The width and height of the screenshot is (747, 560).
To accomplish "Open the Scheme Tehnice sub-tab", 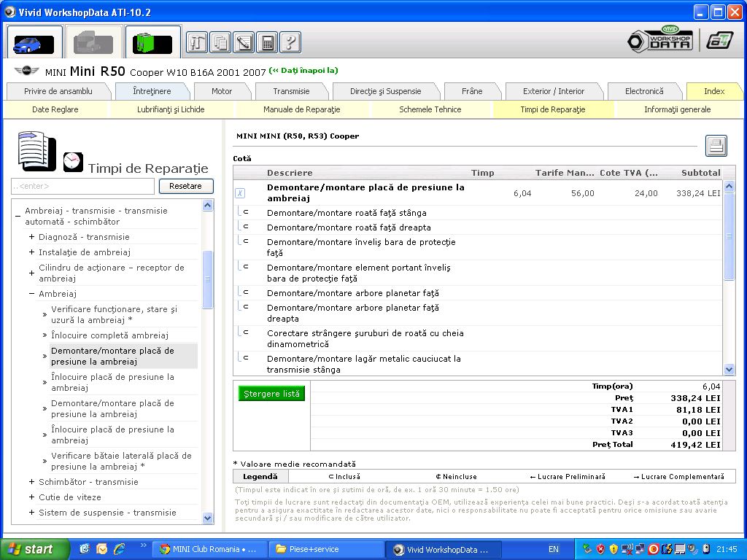I will (430, 109).
